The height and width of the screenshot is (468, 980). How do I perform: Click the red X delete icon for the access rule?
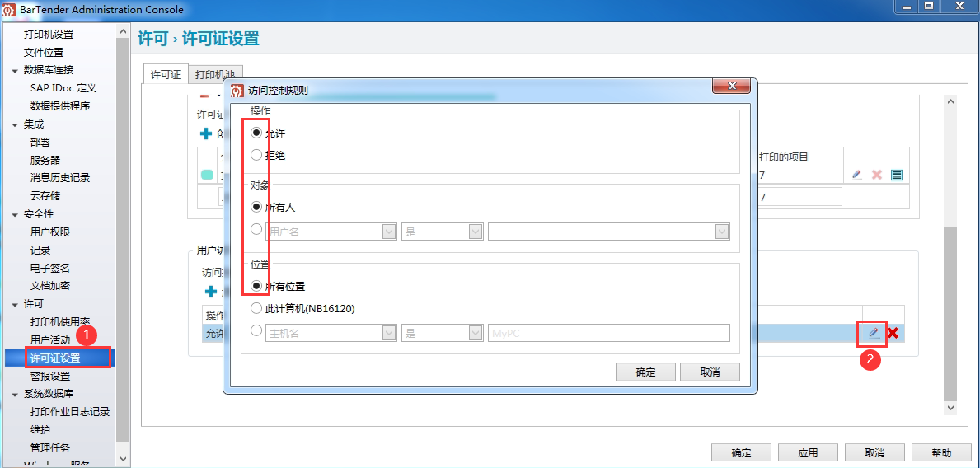point(892,333)
